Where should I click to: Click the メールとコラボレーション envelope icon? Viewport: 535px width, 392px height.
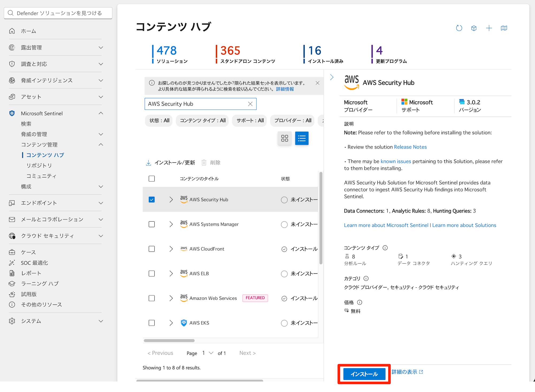12,219
